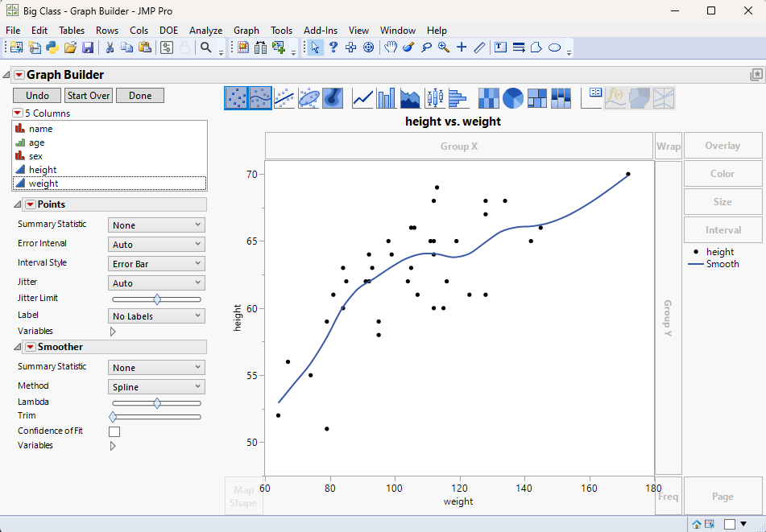Screen dimensions: 766x532
Task: Open the Analyze menu
Action: (x=205, y=31)
